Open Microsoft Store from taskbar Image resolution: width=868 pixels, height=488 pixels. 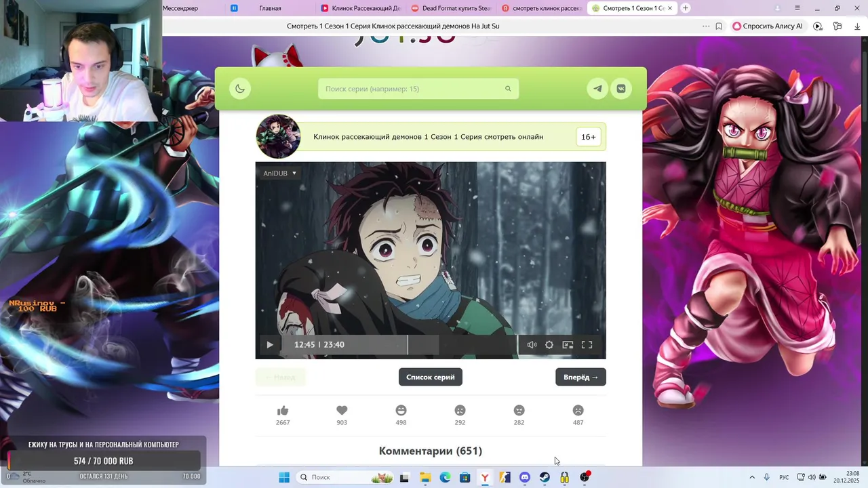click(x=465, y=478)
